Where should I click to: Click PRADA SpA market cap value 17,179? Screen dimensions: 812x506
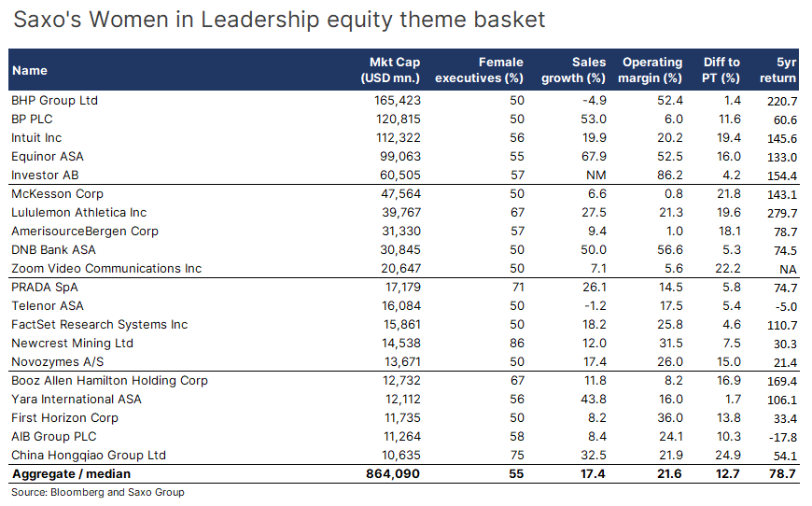pyautogui.click(x=401, y=287)
